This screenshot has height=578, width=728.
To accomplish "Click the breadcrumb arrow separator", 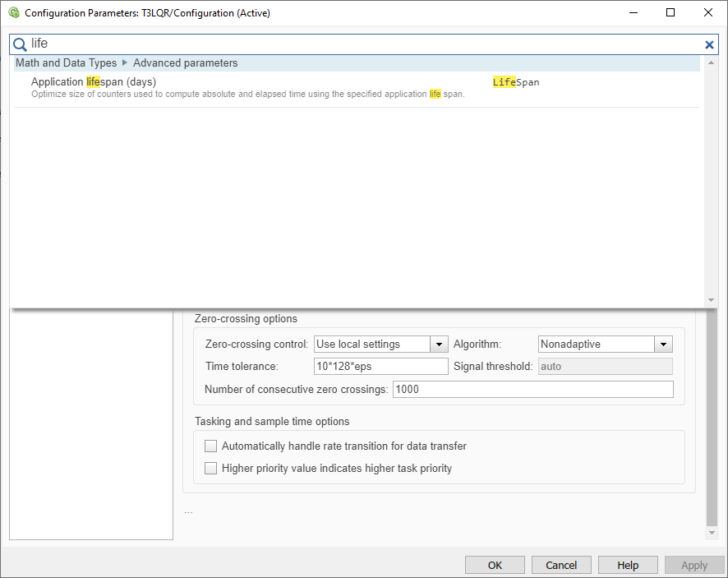I will pyautogui.click(x=124, y=62).
